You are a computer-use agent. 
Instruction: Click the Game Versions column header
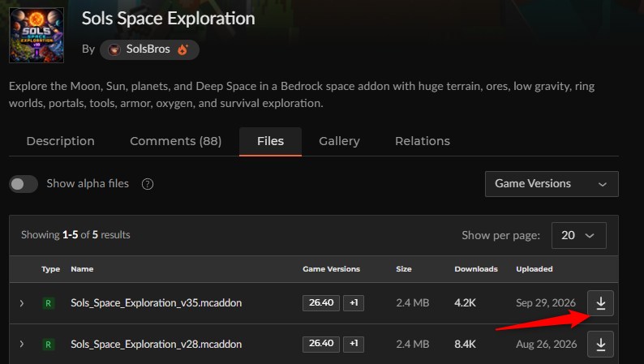(332, 269)
